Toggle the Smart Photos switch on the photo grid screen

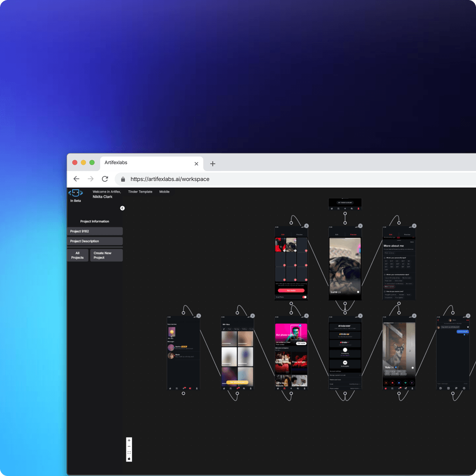click(304, 297)
